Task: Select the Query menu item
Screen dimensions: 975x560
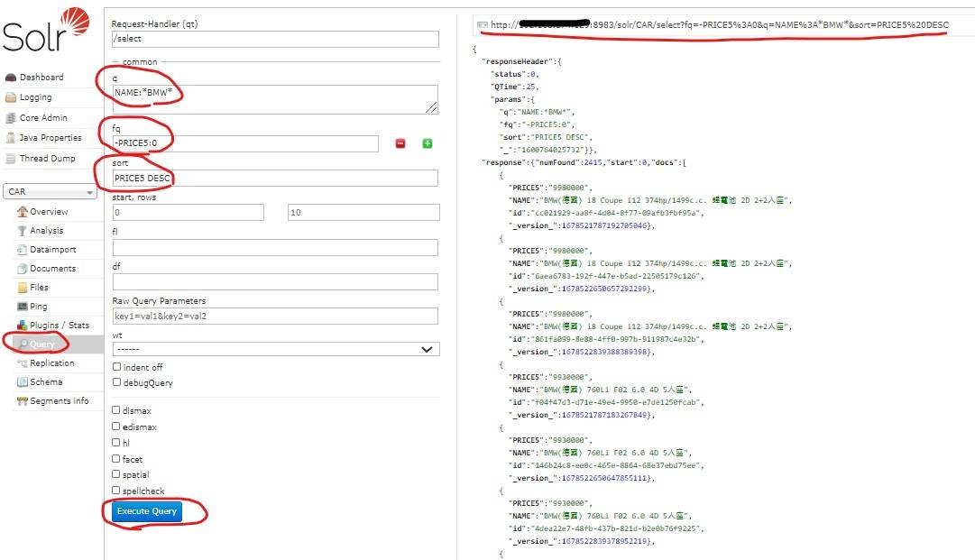Action: click(x=42, y=344)
